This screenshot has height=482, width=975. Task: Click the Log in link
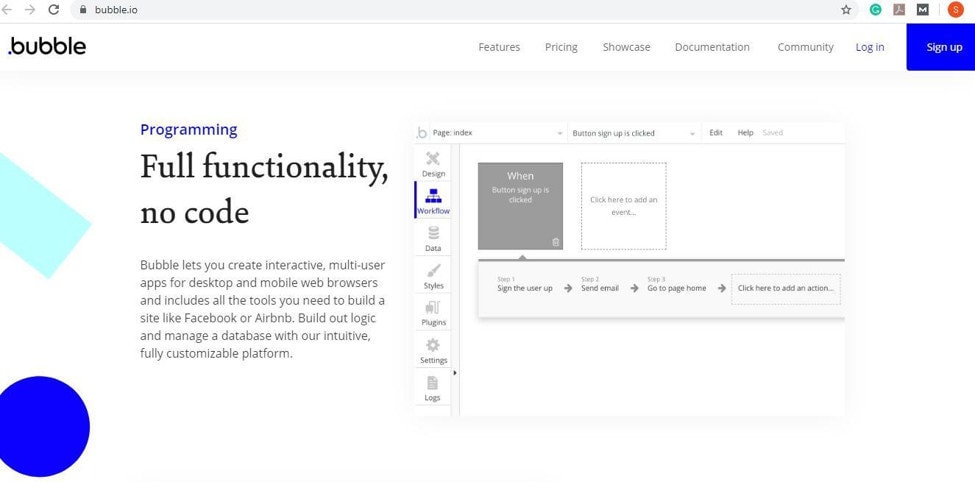pyautogui.click(x=869, y=47)
